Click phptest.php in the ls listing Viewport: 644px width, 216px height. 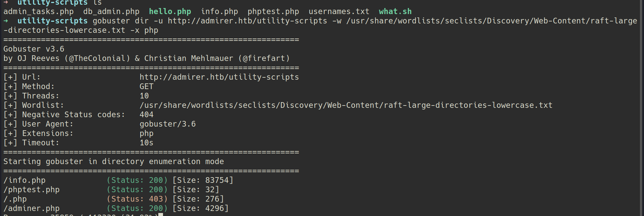(273, 12)
